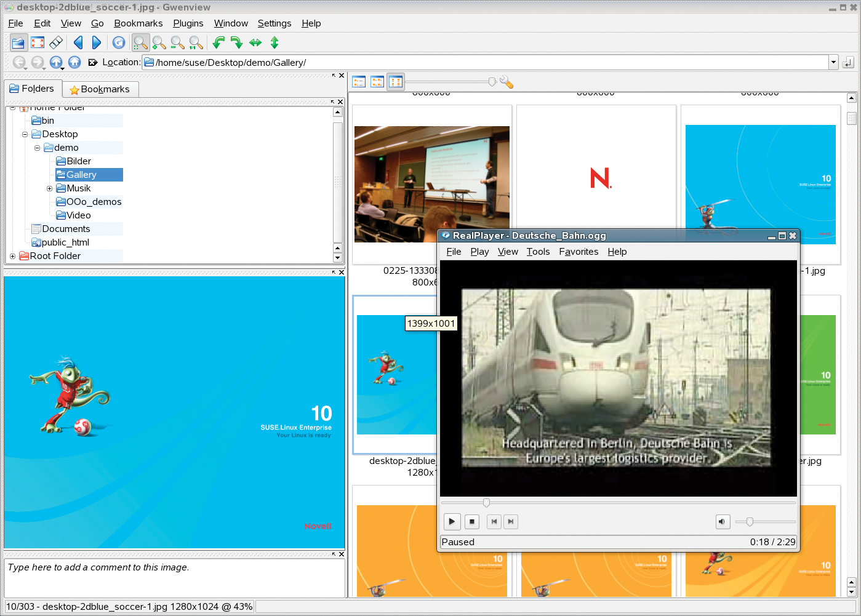Click the folder tree's scroll-up arrow
This screenshot has height=616, width=861.
[x=337, y=112]
